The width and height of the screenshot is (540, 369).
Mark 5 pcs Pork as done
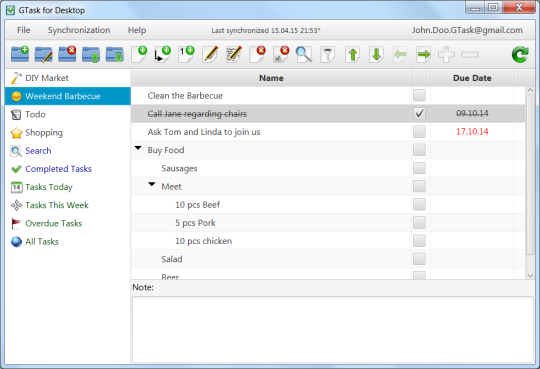click(x=419, y=223)
